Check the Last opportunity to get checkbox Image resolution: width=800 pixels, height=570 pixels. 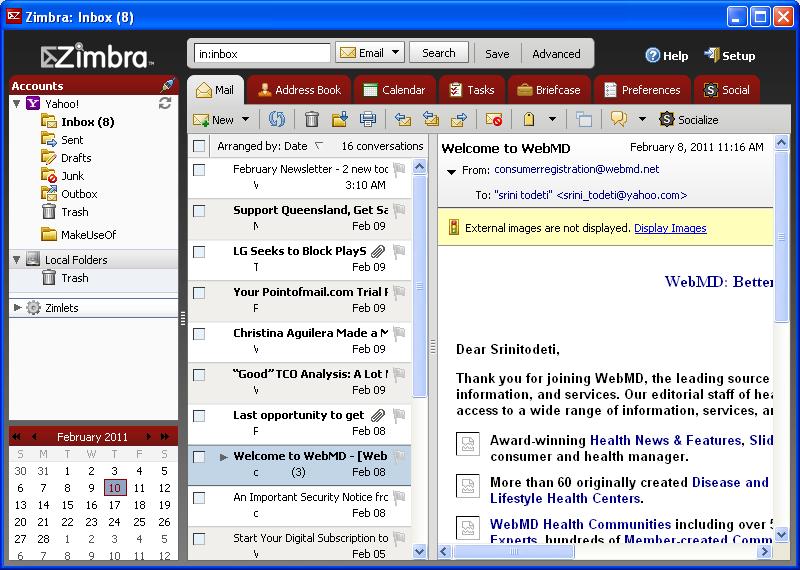199,416
